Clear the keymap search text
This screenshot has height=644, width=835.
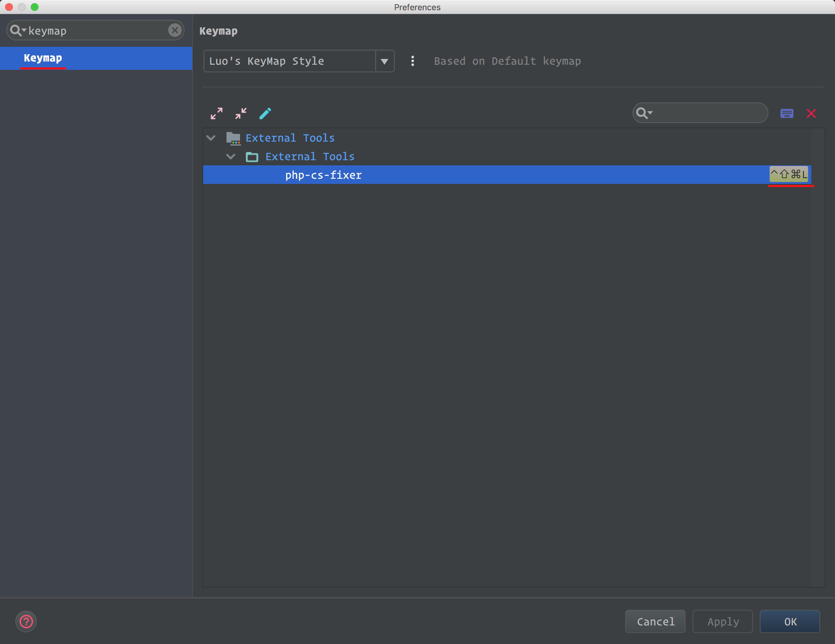point(175,30)
